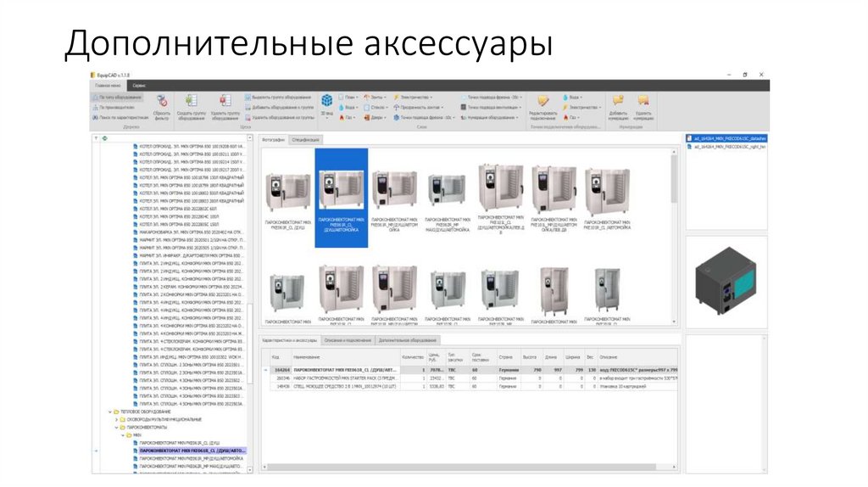
Task: Open Газ dropdown in connection points group
Action: pyautogui.click(x=571, y=117)
